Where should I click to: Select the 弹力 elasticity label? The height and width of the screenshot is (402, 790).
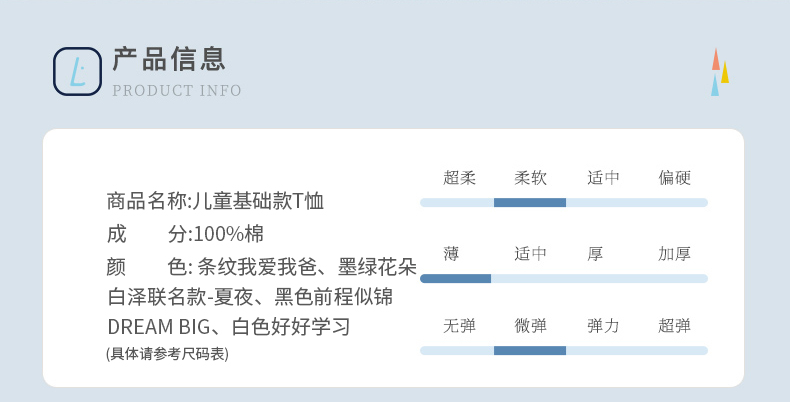click(603, 326)
